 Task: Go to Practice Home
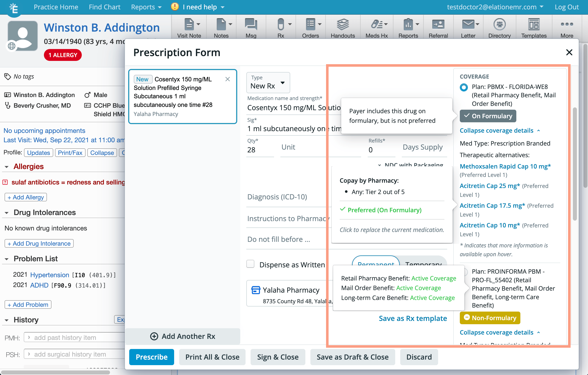coord(56,7)
